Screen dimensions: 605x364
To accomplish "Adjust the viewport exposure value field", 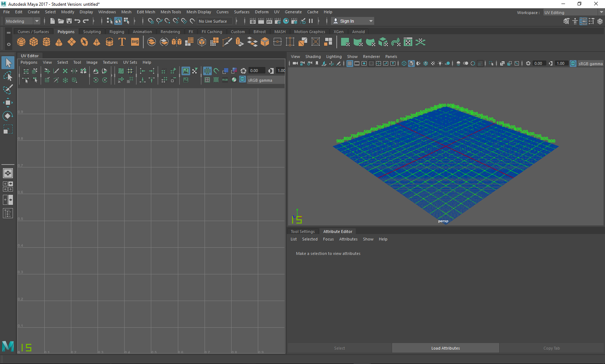I will pyautogui.click(x=539, y=63).
